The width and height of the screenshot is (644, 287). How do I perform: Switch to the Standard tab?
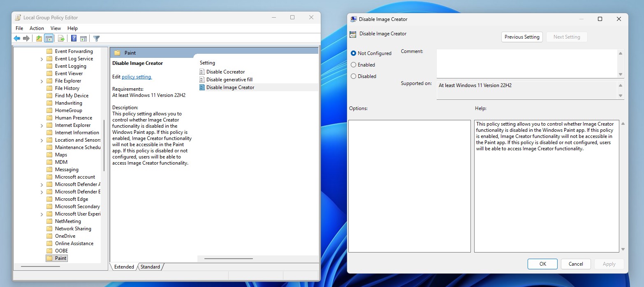tap(150, 266)
